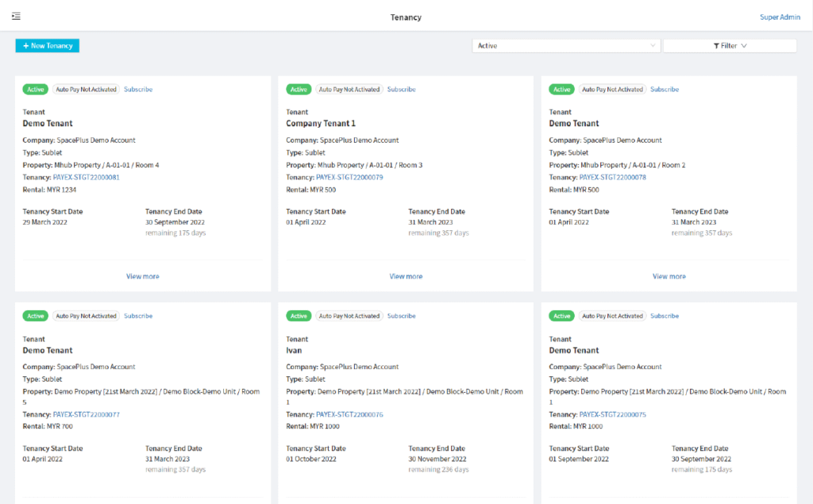The height and width of the screenshot is (504, 813).
Task: Click Subscribe on the Company Tenant 1 card
Action: [401, 90]
